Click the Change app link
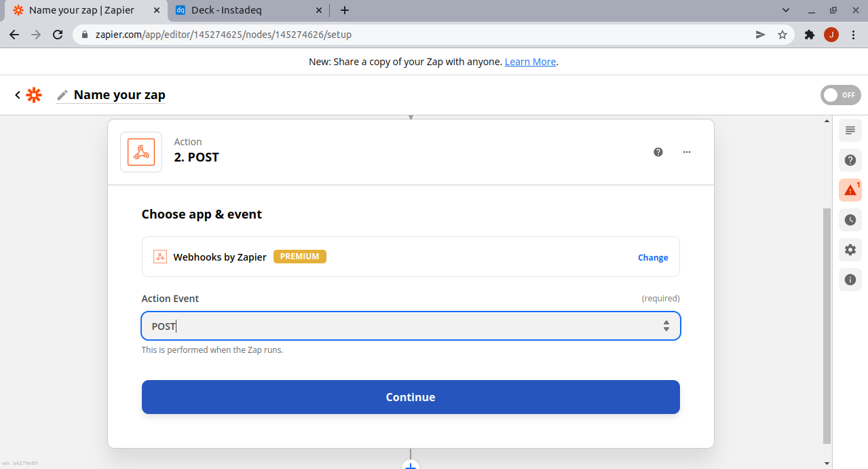868x469 pixels. 653,257
